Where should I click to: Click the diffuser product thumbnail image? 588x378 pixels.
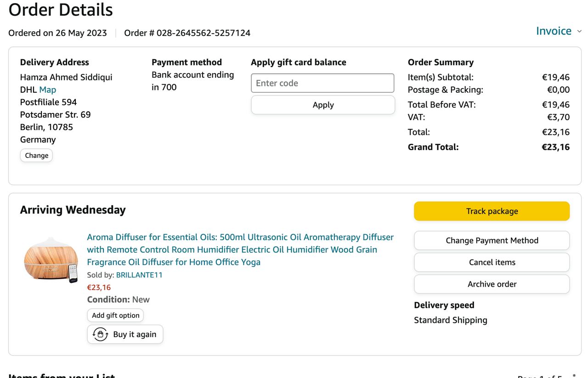click(x=51, y=260)
